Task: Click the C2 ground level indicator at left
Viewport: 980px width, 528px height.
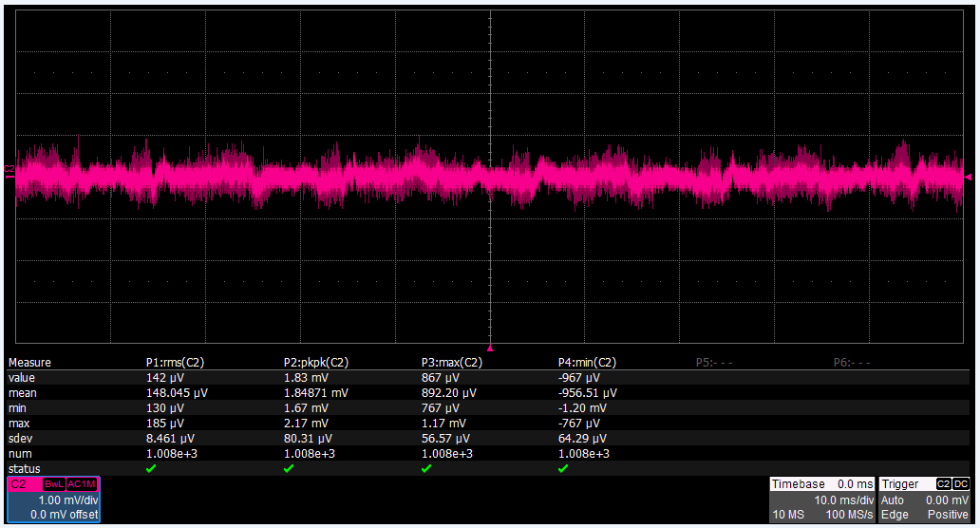Action: click(x=9, y=173)
